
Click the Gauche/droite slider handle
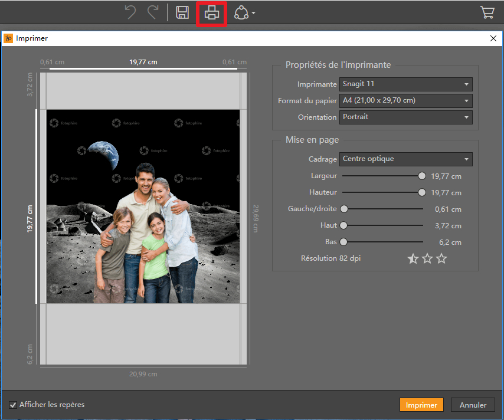[x=344, y=209]
